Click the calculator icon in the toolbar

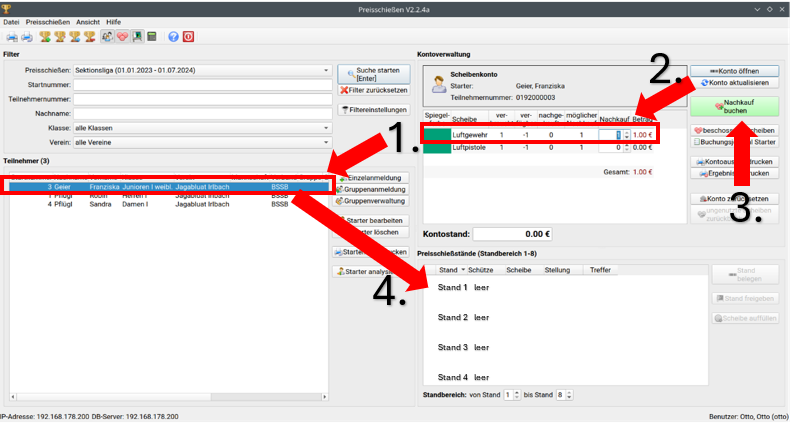click(x=152, y=36)
